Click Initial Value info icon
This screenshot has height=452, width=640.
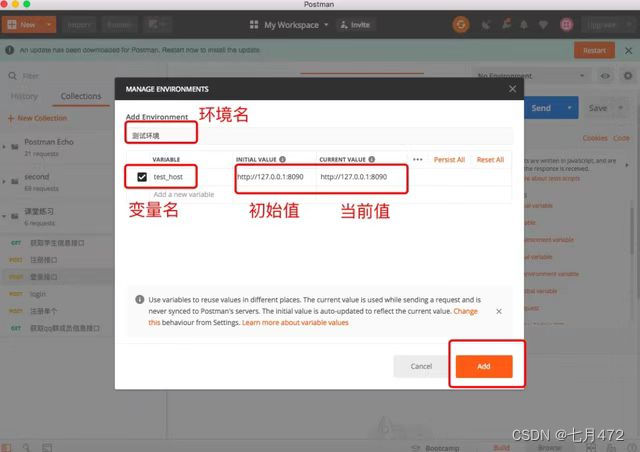point(282,159)
